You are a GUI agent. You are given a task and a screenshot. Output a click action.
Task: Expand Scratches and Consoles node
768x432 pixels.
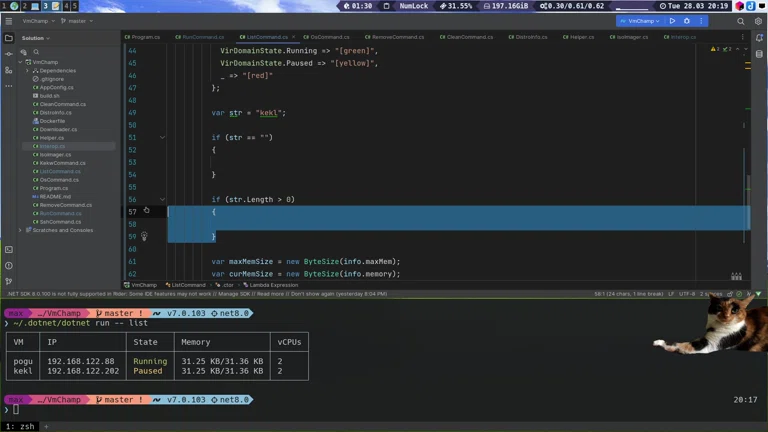coord(20,230)
